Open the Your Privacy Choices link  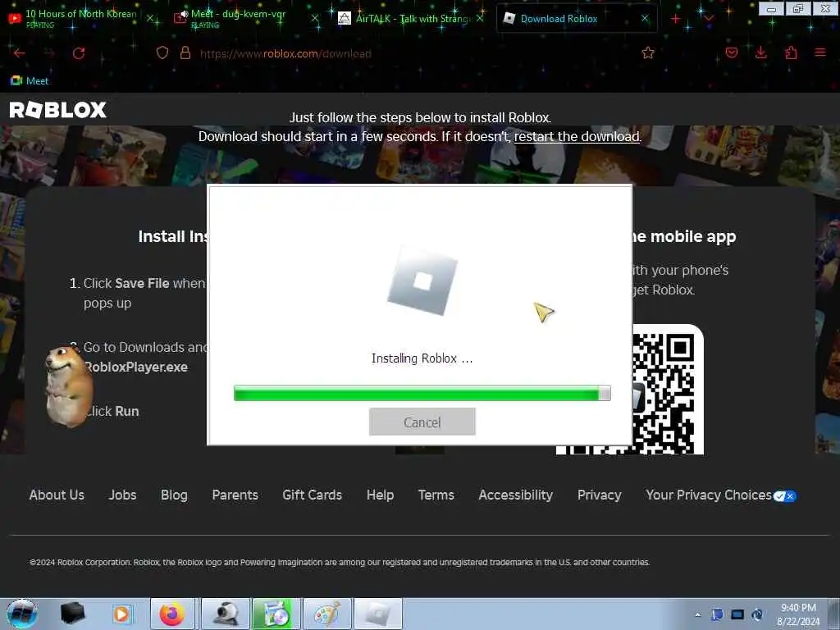click(x=709, y=495)
